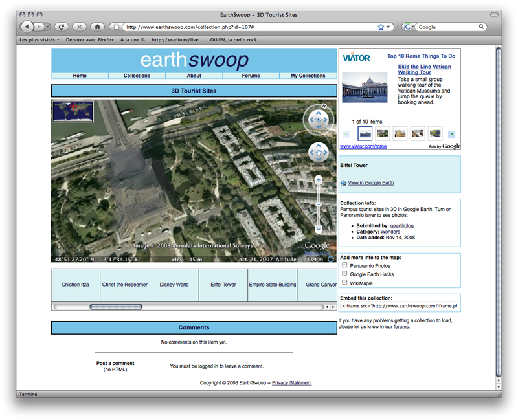Go back with the browser Back button
Screen dimensions: 518x420
(x=27, y=27)
